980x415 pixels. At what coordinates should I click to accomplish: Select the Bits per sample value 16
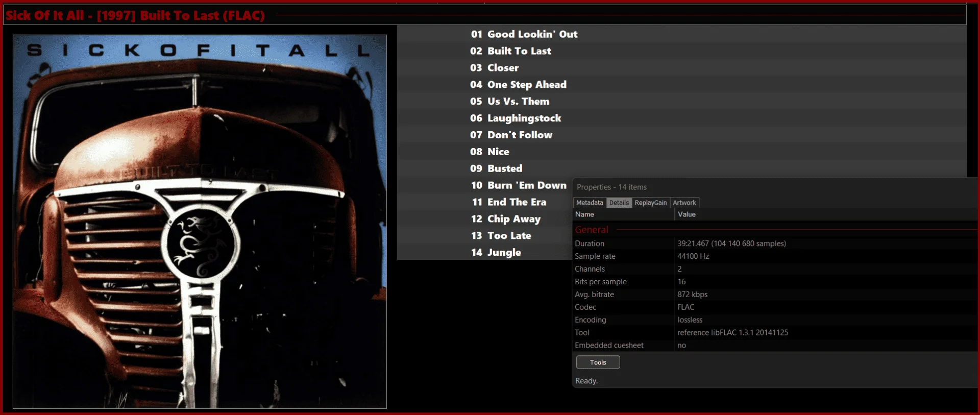[x=681, y=282]
